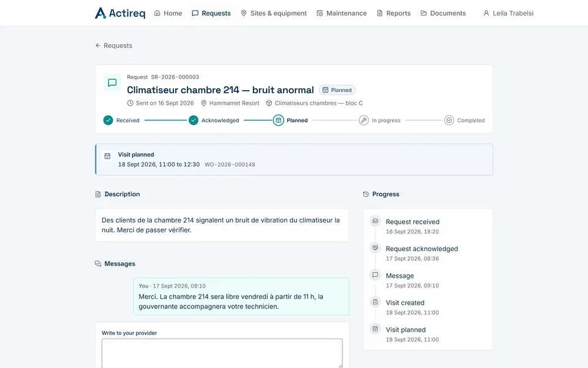Click the back arrow icon
Screen dimensions: 588x368
click(98, 45)
